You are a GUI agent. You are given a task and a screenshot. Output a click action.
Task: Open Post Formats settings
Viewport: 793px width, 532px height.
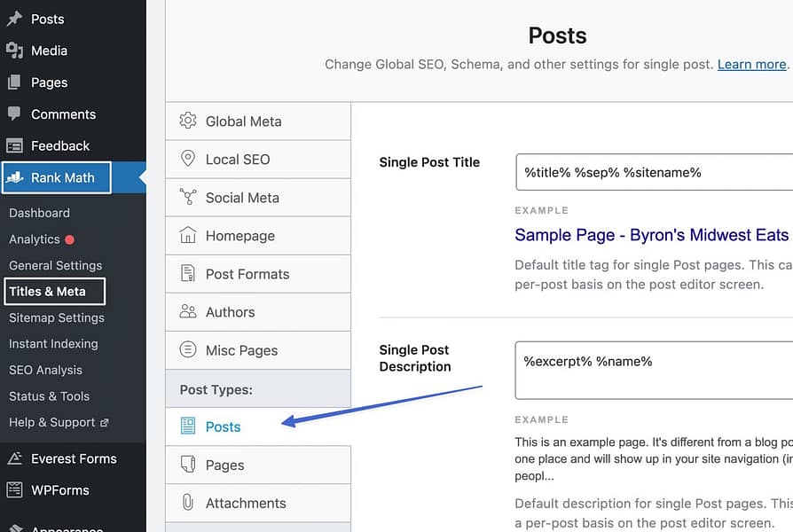187,274
